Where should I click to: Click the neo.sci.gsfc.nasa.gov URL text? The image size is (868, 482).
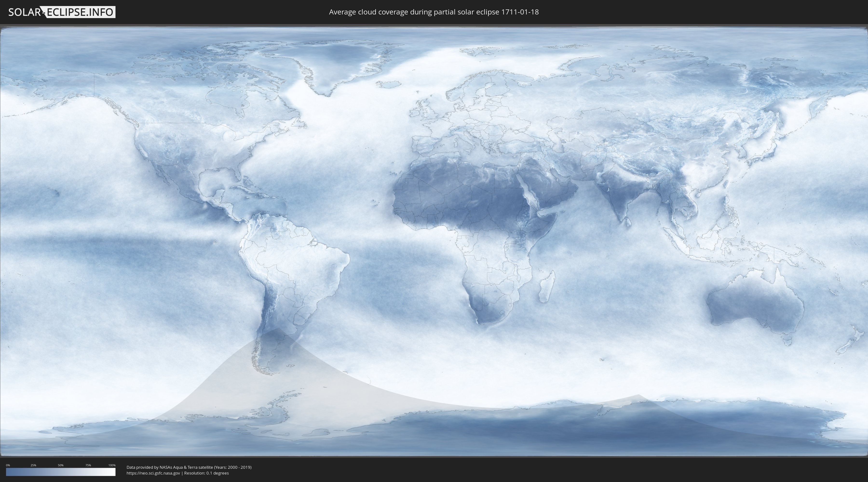153,473
